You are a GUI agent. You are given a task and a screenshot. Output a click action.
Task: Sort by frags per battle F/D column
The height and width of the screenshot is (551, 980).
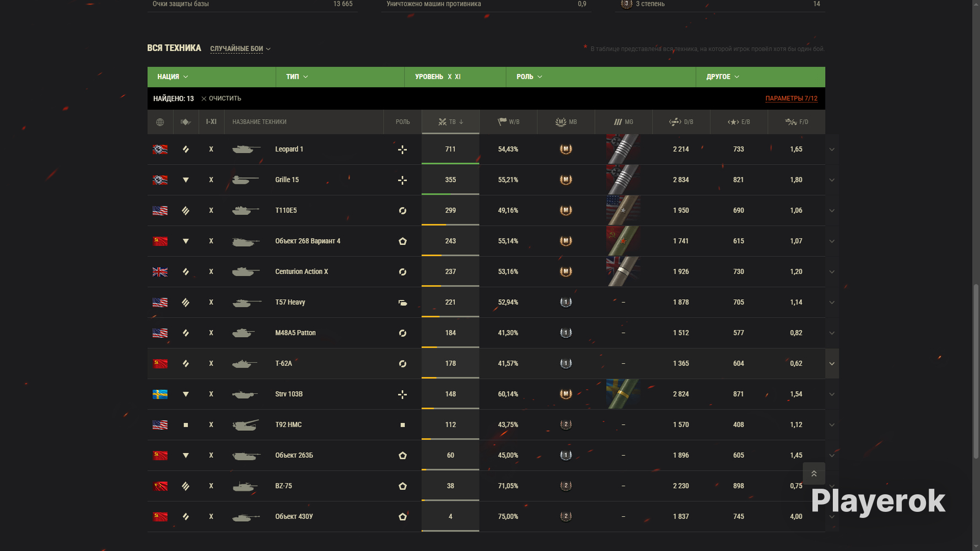(796, 122)
